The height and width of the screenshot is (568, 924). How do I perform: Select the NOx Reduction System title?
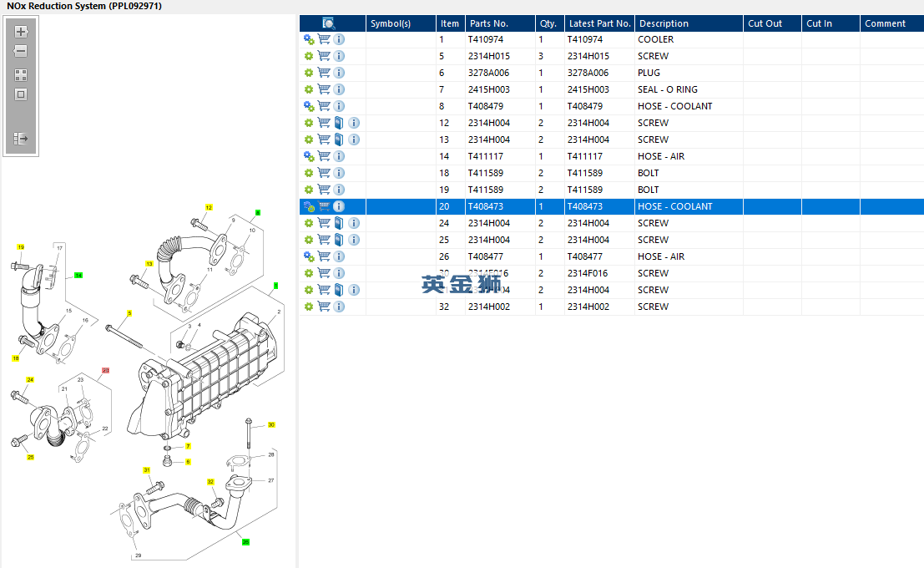pos(84,6)
